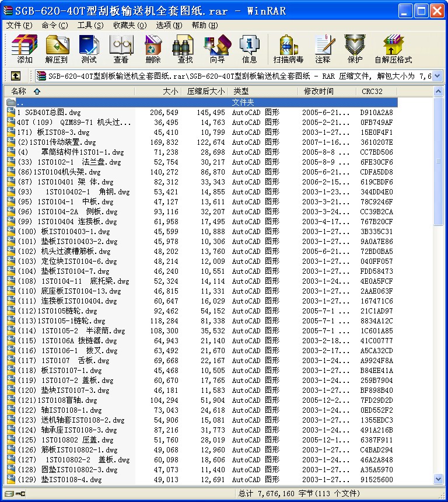Start 扫描病毒 (Virus Scan)
Viewport: 448px width, 502px height.
coord(288,49)
